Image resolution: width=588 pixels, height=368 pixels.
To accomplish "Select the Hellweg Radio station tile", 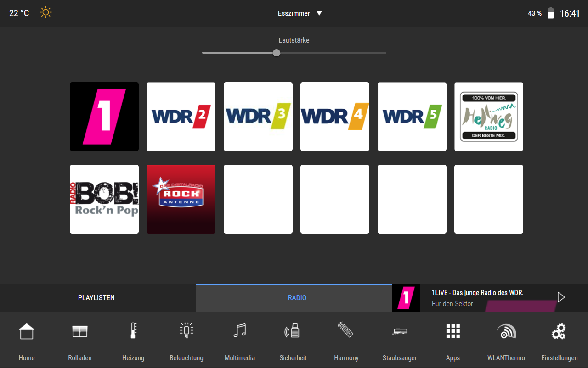I will 489,117.
